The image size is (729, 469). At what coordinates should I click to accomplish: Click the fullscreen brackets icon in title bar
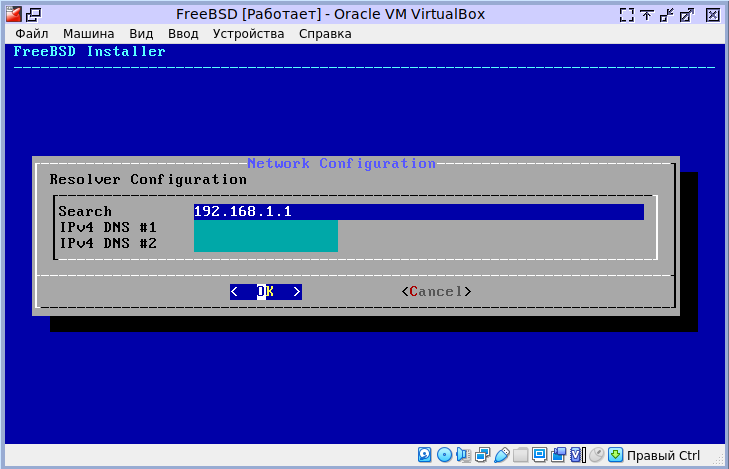[x=627, y=15]
